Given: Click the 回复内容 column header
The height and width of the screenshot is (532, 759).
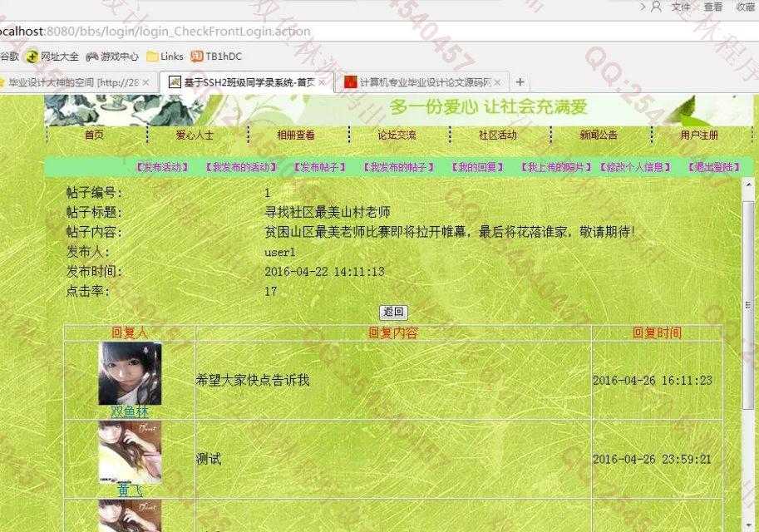Looking at the screenshot, I should click(x=393, y=333).
